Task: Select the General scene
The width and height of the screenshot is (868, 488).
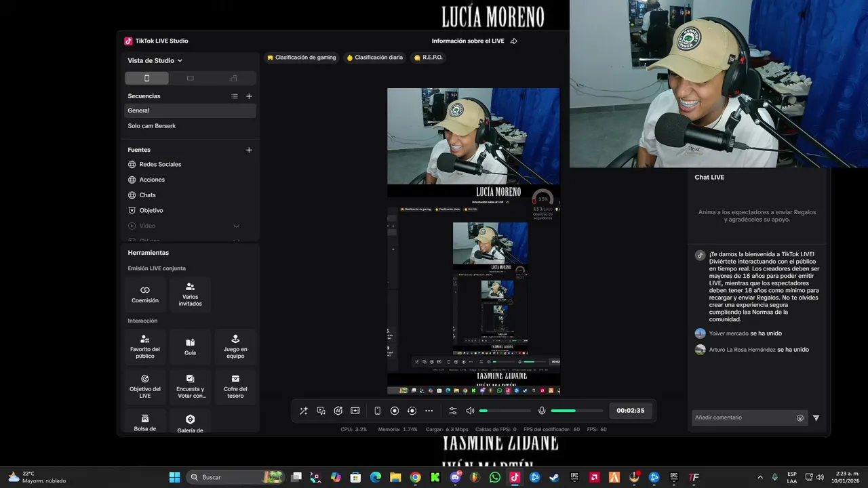Action: (191, 110)
